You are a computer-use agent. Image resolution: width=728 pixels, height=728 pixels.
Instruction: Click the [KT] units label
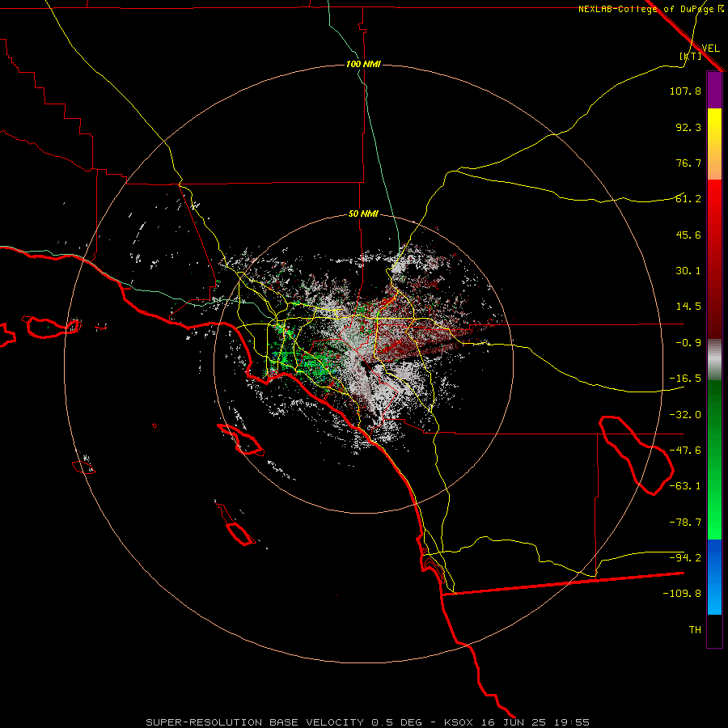pos(691,56)
